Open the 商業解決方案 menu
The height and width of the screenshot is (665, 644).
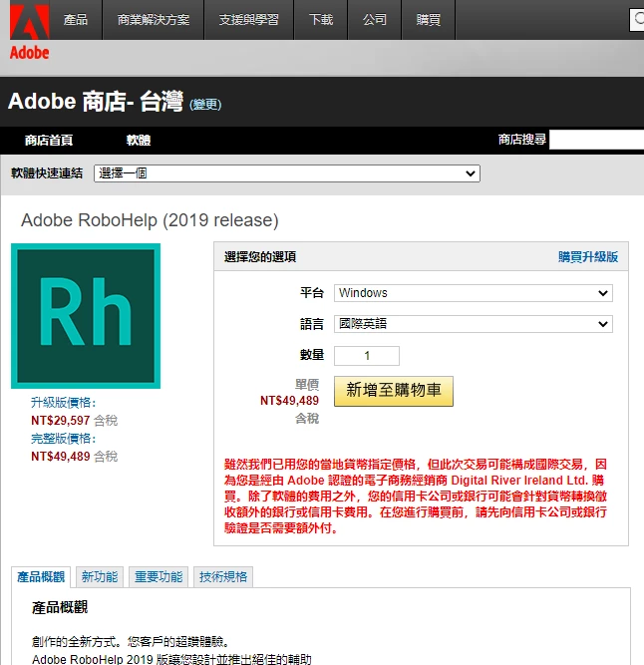click(154, 20)
